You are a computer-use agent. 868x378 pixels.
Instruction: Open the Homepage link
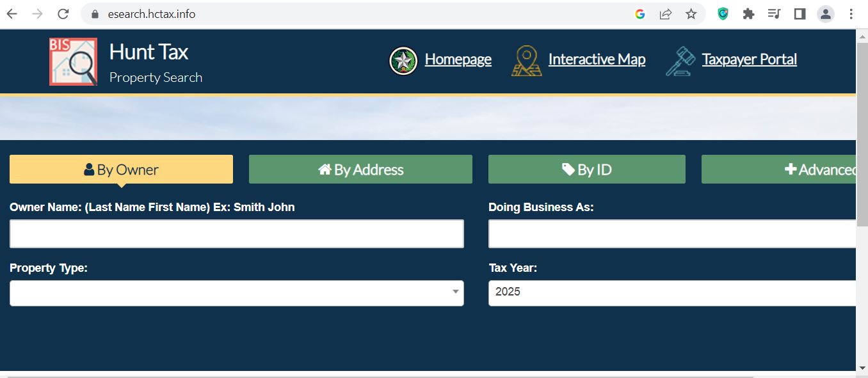click(x=458, y=59)
